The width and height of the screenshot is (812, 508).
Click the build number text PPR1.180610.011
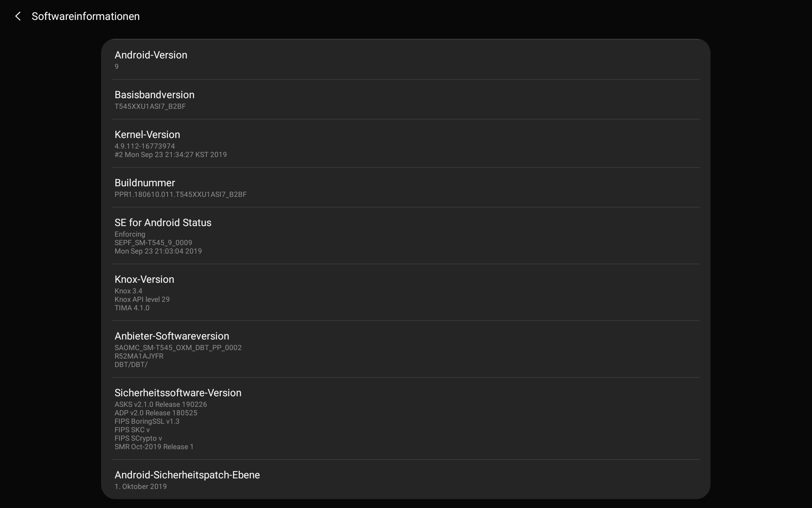[144, 195]
